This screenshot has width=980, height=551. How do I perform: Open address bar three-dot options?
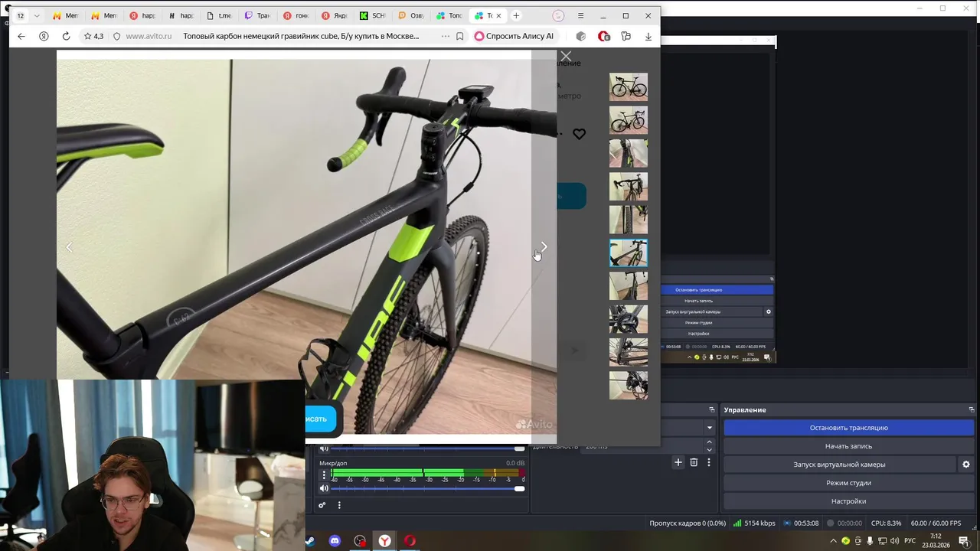tap(446, 36)
